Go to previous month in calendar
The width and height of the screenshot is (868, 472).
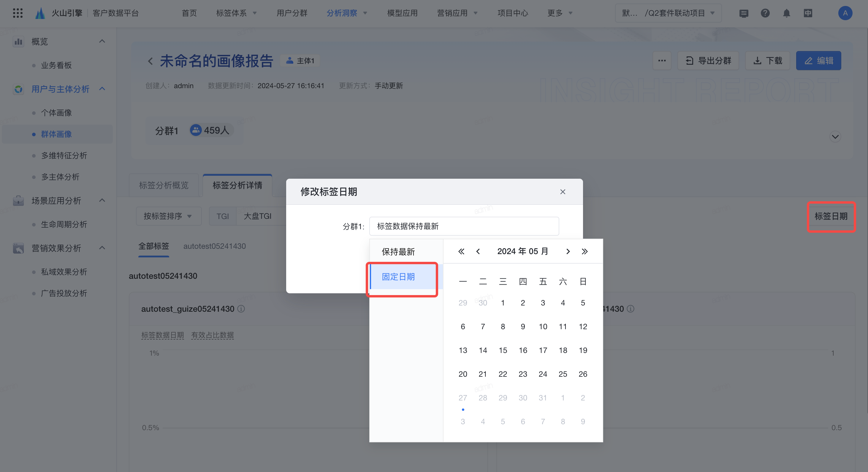478,251
